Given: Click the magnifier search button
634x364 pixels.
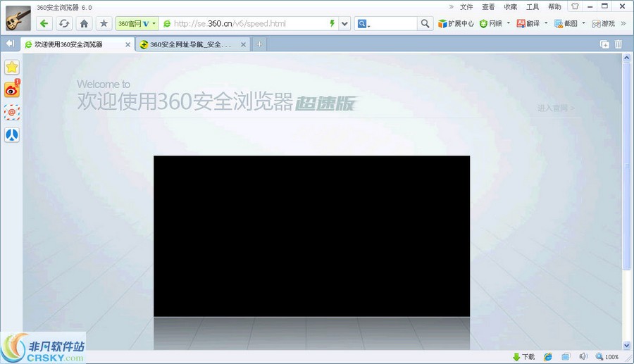Looking at the screenshot, I should tap(425, 23).
